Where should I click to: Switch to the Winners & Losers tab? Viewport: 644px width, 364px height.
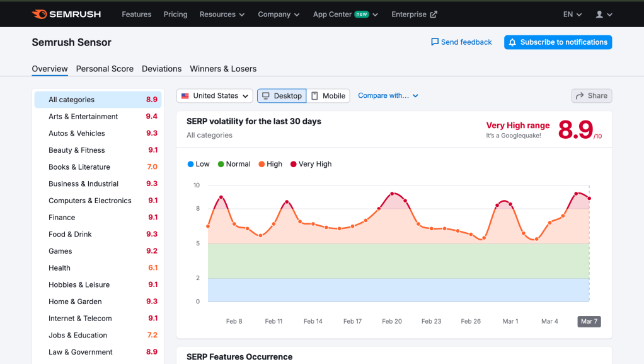pos(223,69)
